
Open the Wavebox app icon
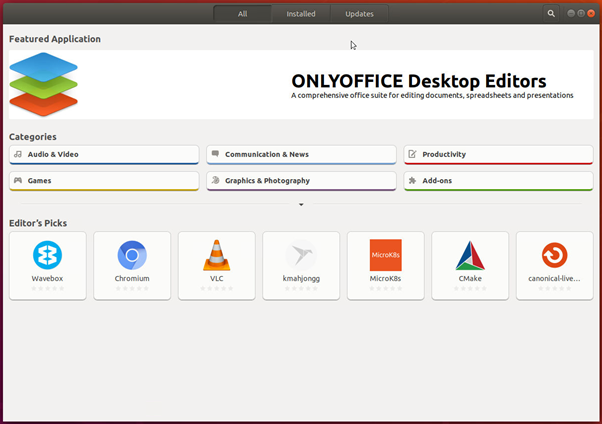[48, 255]
